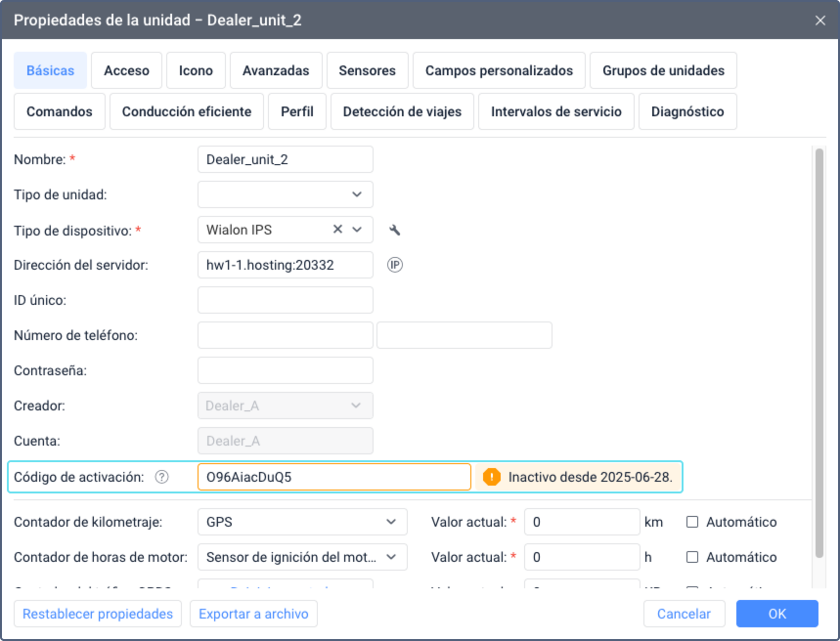Click the orange inactive warning icon
840x641 pixels.
pyautogui.click(x=491, y=477)
